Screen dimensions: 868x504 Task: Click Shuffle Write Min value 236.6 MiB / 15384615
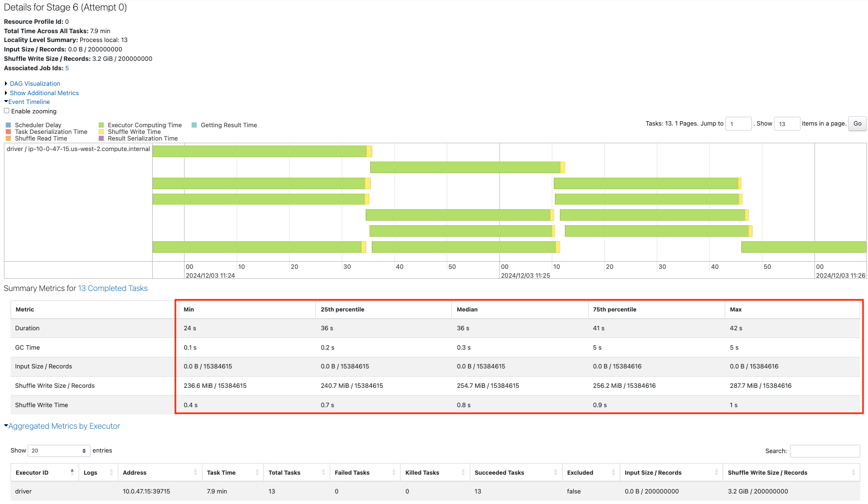(215, 386)
